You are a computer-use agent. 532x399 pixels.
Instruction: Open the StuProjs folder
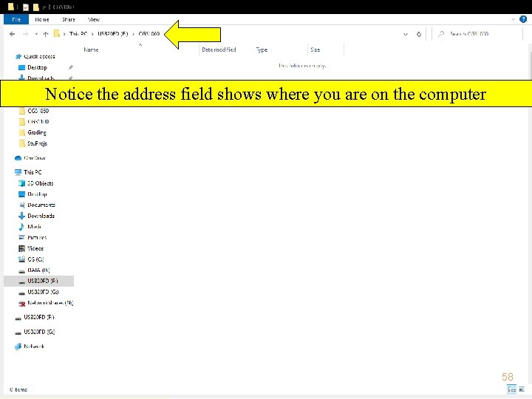coord(38,143)
